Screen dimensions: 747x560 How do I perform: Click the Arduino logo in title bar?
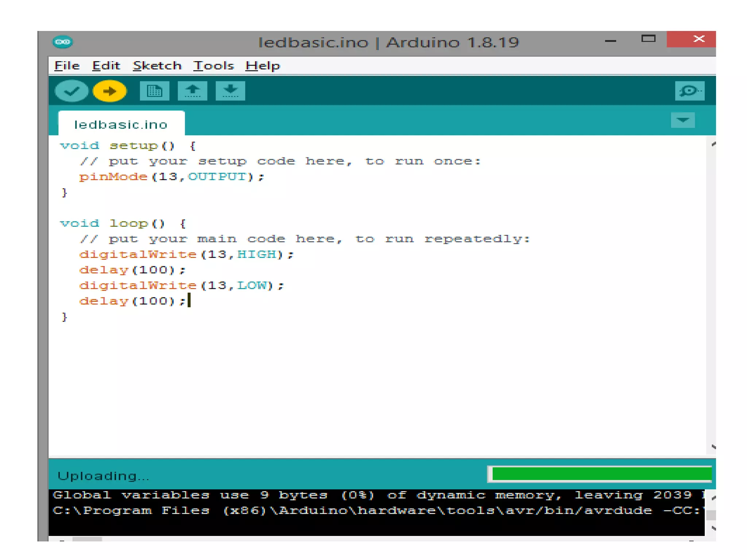(x=62, y=42)
